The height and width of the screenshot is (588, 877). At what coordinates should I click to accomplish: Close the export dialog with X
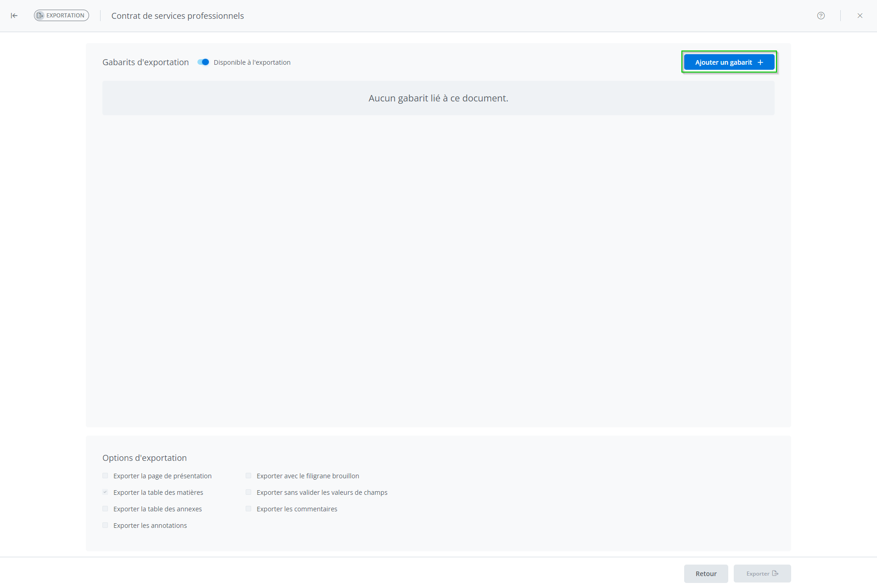[x=860, y=16]
